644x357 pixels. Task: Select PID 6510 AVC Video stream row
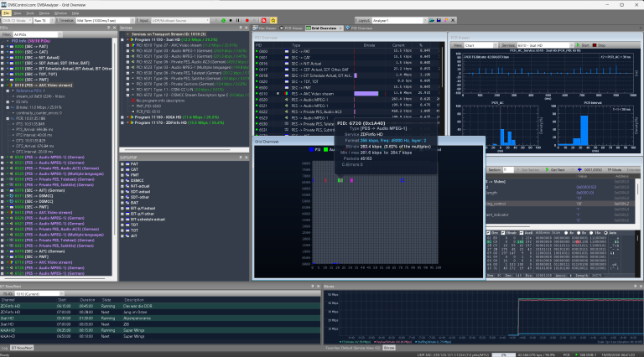click(x=347, y=94)
